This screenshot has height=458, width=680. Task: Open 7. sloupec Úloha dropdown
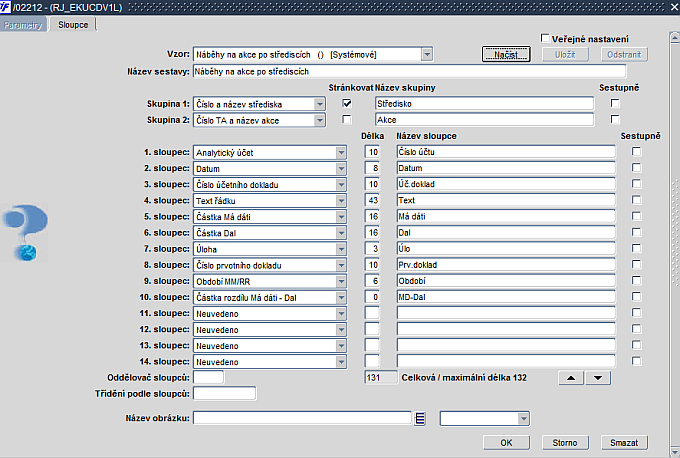click(x=341, y=249)
